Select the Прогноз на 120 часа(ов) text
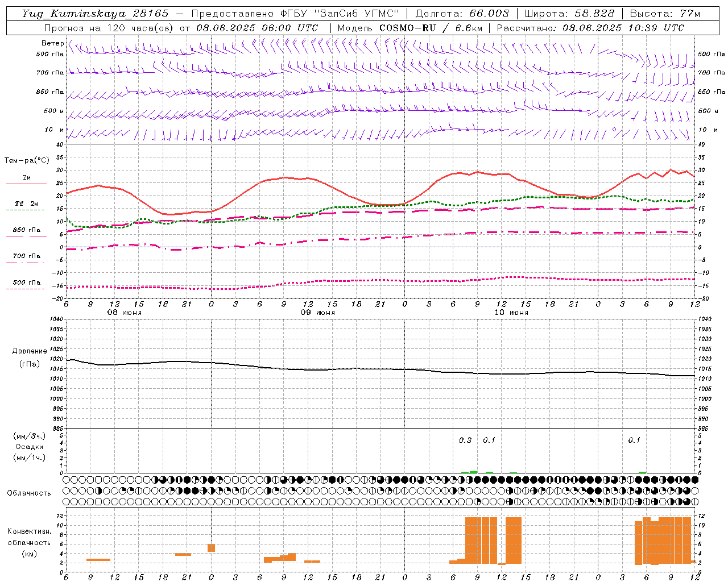This screenshot has height=582, width=728. [x=109, y=28]
